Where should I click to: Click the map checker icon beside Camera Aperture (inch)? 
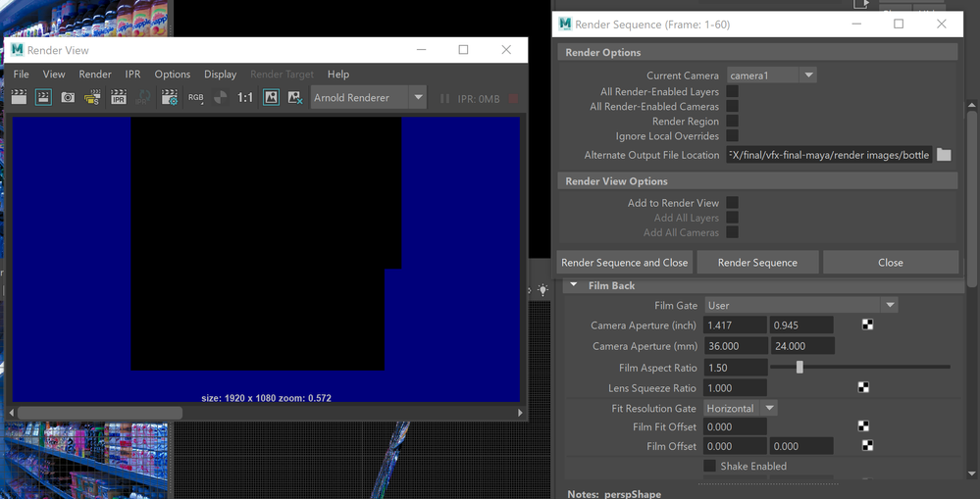tap(867, 324)
